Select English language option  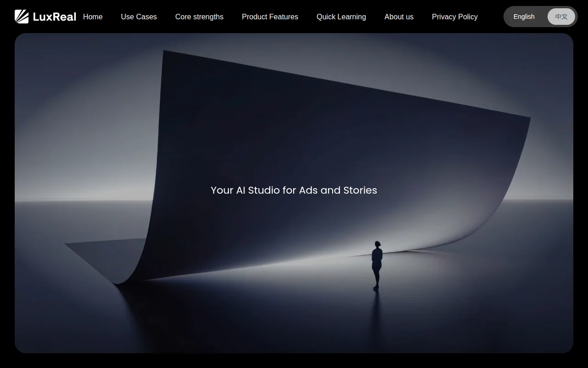click(x=524, y=17)
